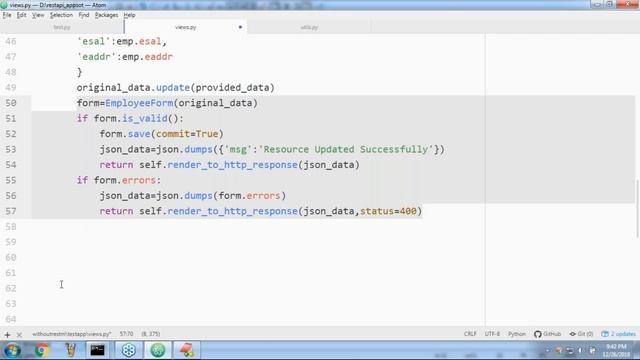Viewport: 640px width, 360px height.
Task: Click line number 50 in the gutter
Action: 11,103
